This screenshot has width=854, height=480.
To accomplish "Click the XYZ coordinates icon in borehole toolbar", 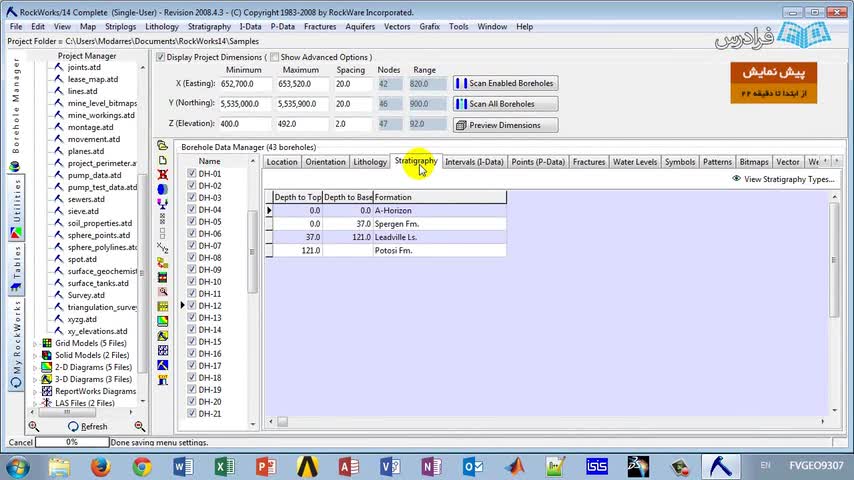I will click(x=162, y=248).
